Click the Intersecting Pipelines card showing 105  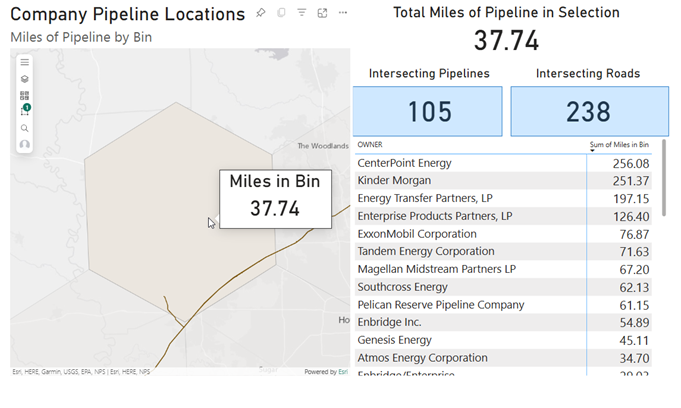tap(429, 111)
